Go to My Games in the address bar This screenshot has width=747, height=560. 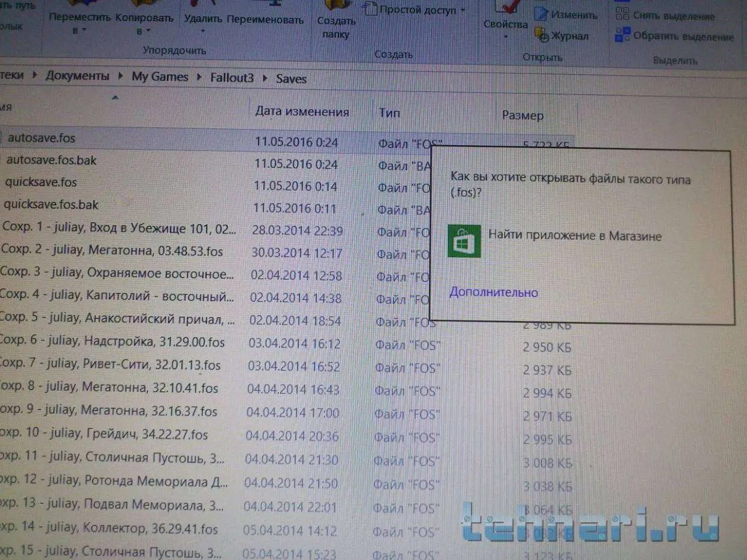click(x=160, y=76)
